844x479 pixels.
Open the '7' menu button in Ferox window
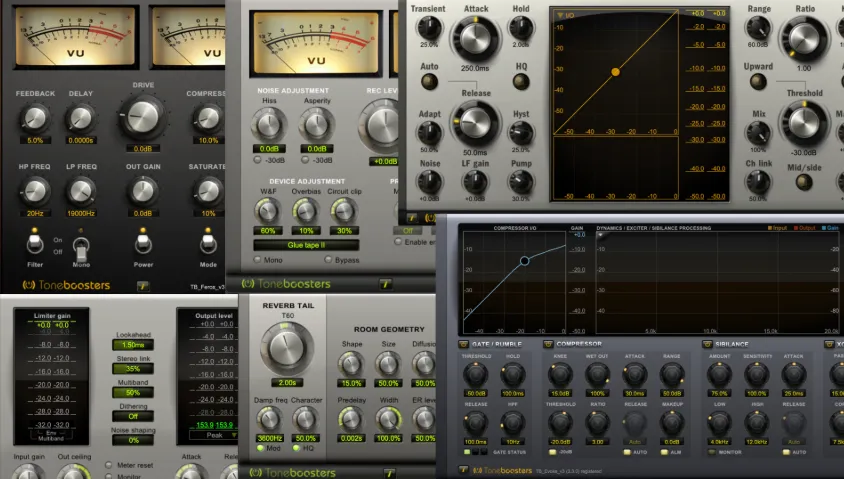[x=143, y=286]
